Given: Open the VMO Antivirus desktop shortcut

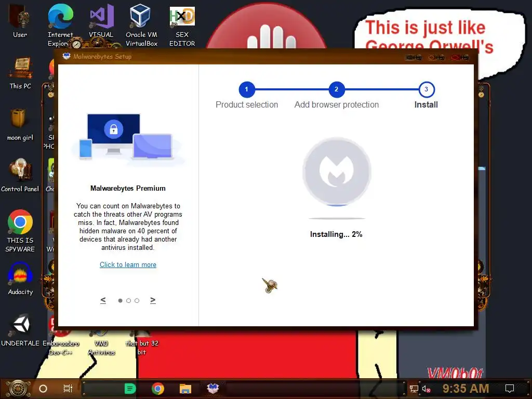Looking at the screenshot, I should point(101,343).
